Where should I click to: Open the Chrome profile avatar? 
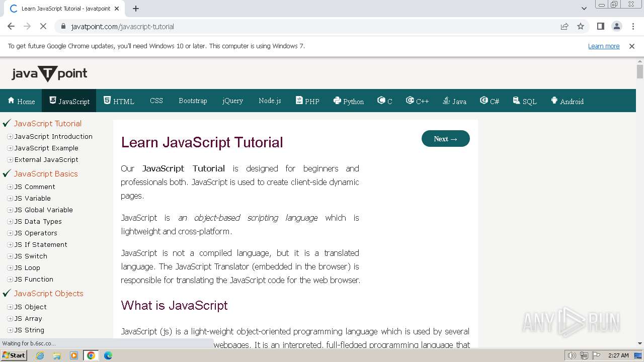[617, 26]
